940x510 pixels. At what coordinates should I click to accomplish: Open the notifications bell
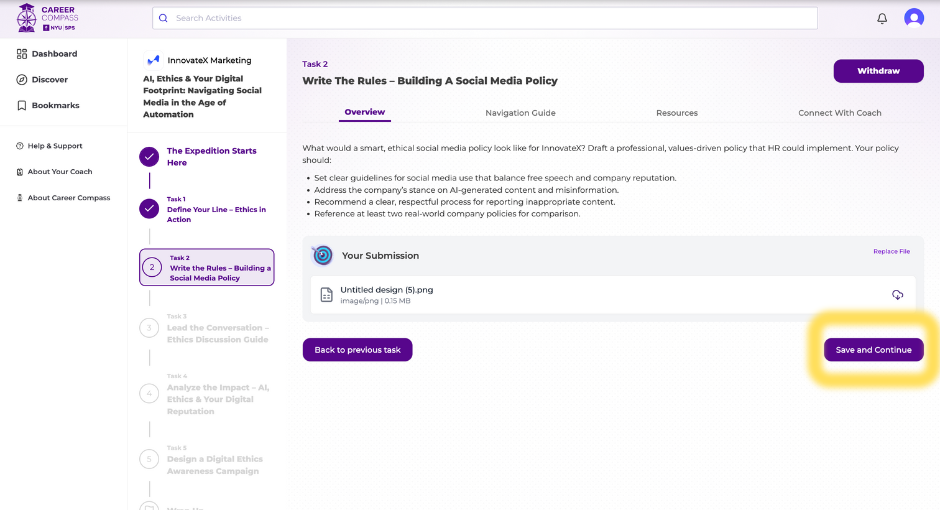(882, 18)
